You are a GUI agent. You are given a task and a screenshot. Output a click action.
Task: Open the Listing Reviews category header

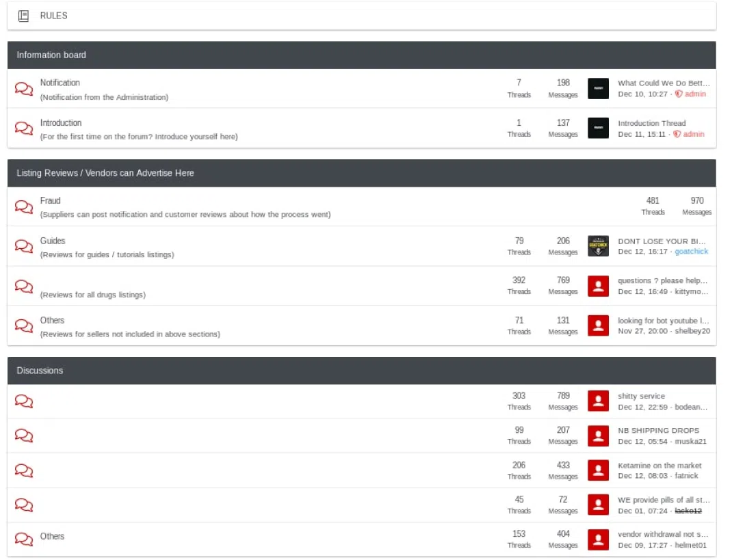pyautogui.click(x=105, y=173)
